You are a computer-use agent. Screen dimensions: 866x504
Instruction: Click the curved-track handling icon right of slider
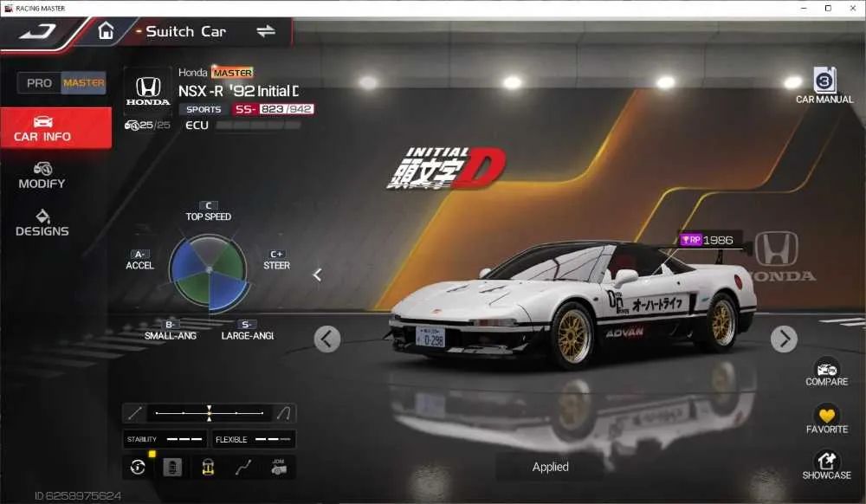[284, 412]
